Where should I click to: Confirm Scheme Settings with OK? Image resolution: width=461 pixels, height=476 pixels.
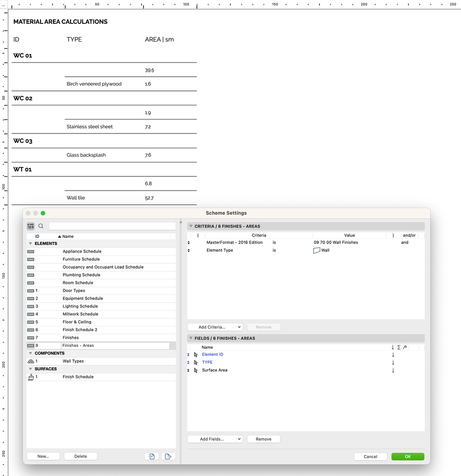click(x=408, y=456)
